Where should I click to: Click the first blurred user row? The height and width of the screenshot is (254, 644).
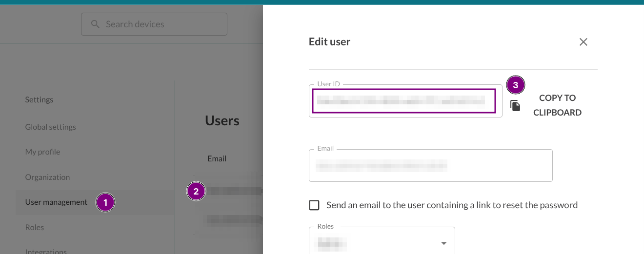point(234,191)
